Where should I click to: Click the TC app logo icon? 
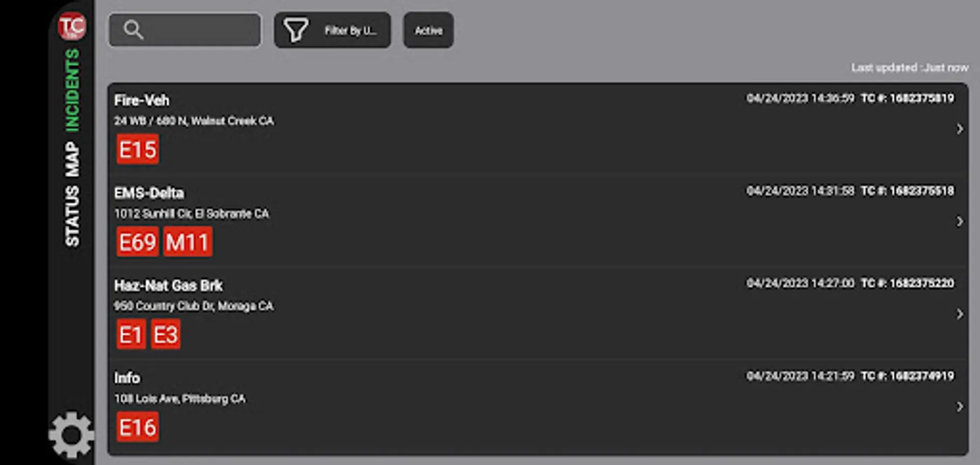[72, 26]
